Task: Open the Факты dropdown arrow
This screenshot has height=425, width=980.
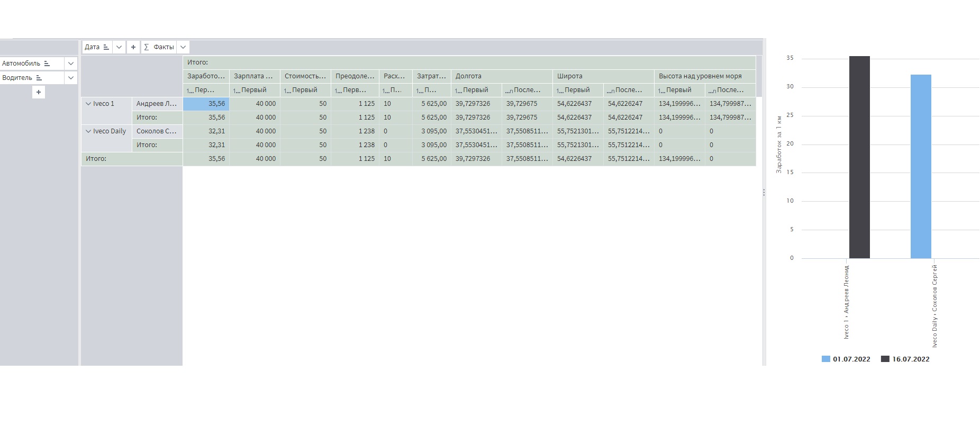Action: click(x=183, y=47)
